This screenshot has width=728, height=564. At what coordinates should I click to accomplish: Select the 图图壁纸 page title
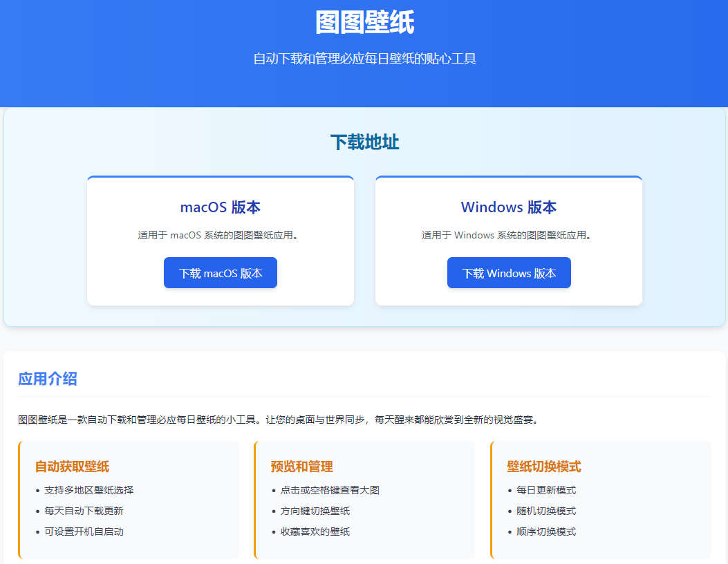coord(364,22)
